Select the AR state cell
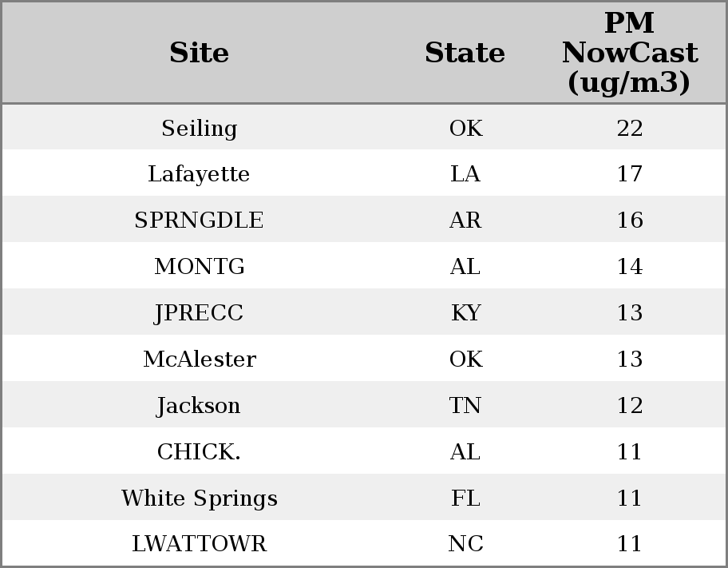Image resolution: width=728 pixels, height=568 pixels. pos(465,220)
